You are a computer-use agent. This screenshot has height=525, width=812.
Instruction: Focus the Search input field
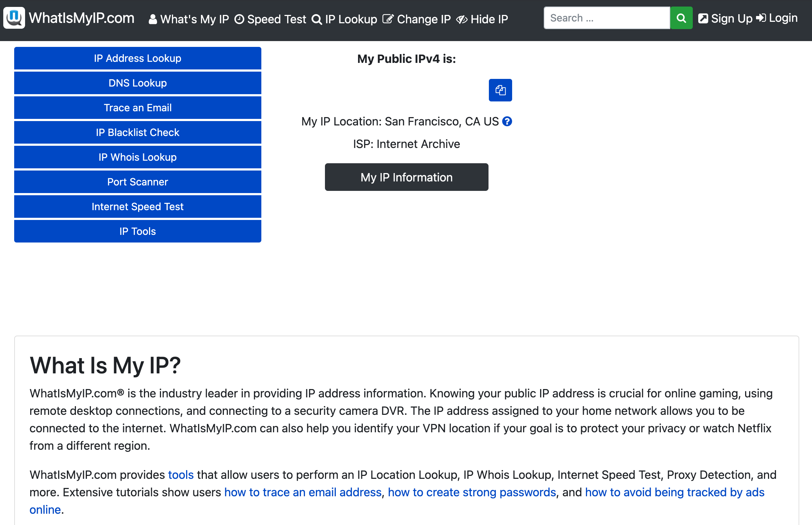tap(607, 18)
